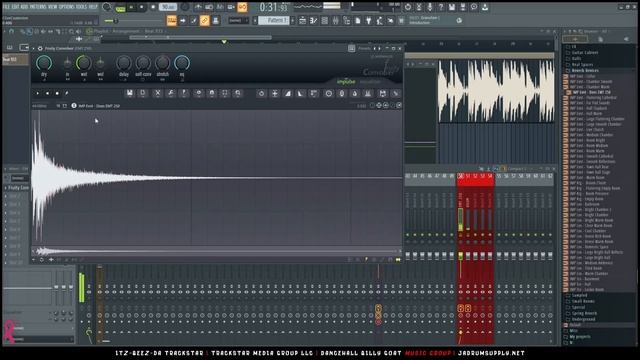Click the browser plus add button
The image size is (640, 360).
pyautogui.click(x=575, y=39)
